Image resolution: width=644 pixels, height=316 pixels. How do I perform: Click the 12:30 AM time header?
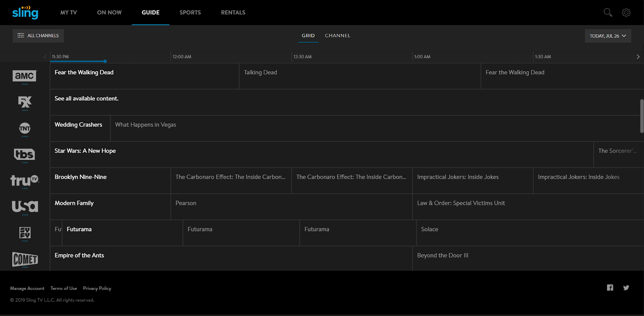pos(303,57)
